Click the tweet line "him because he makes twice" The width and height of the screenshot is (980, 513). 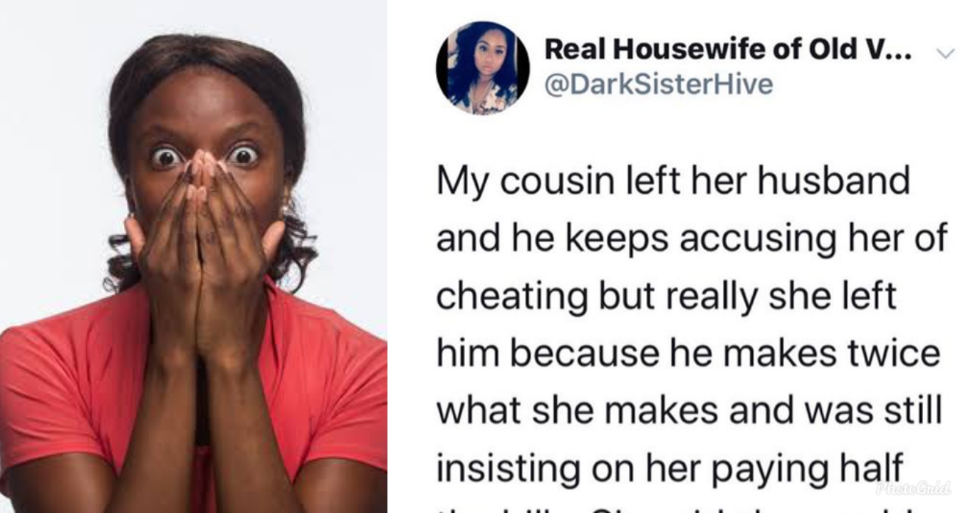click(x=688, y=353)
